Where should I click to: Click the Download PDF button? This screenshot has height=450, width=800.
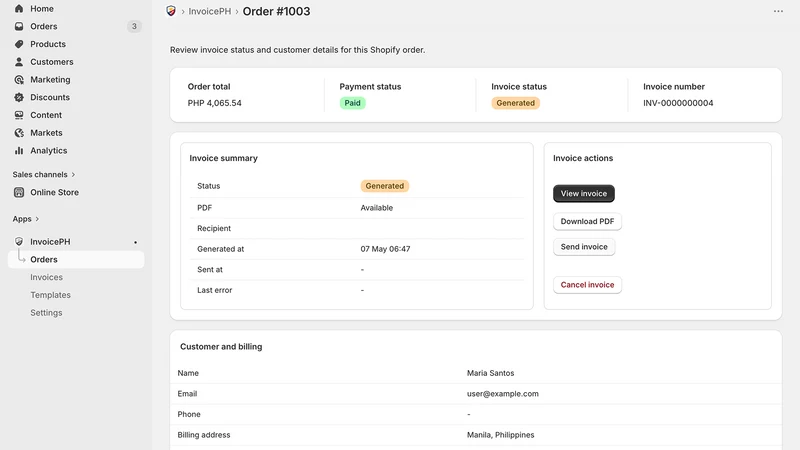click(587, 221)
